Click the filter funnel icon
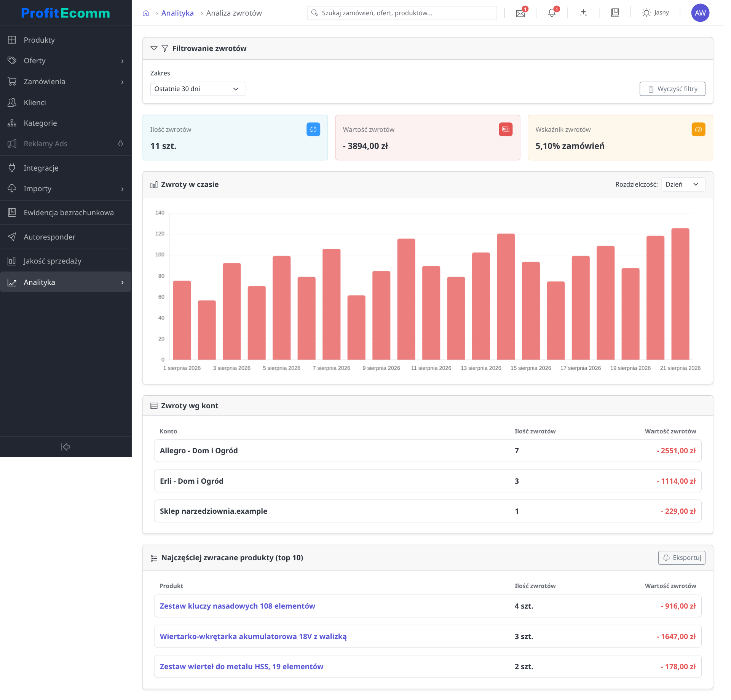The height and width of the screenshot is (700, 731). click(x=165, y=48)
